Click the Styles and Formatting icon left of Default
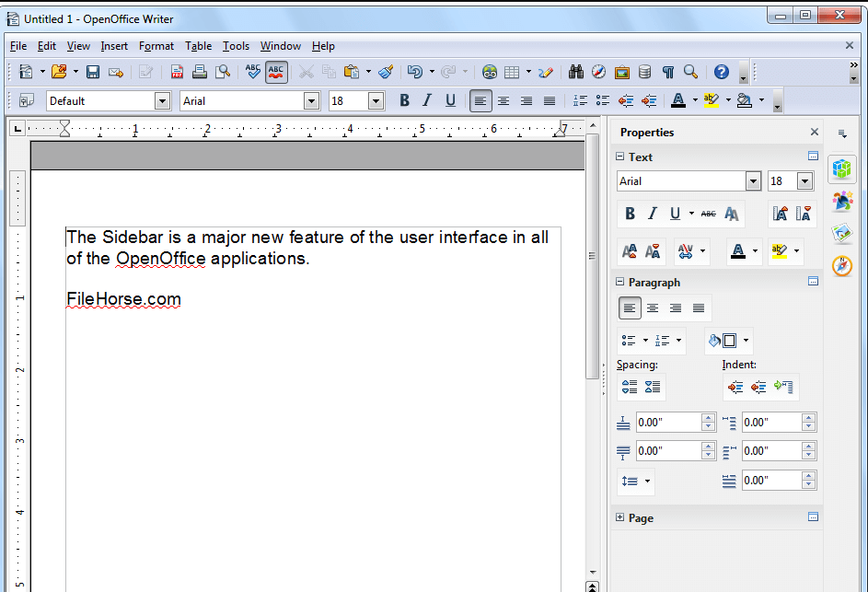 tap(27, 100)
